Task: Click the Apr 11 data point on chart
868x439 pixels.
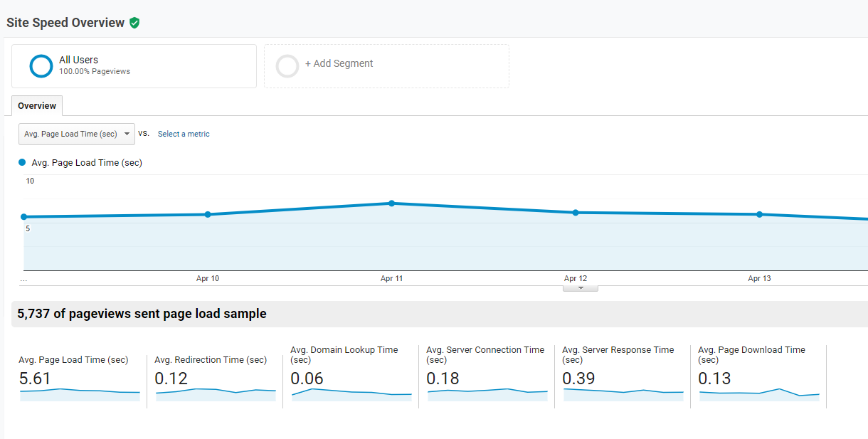Action: click(391, 203)
